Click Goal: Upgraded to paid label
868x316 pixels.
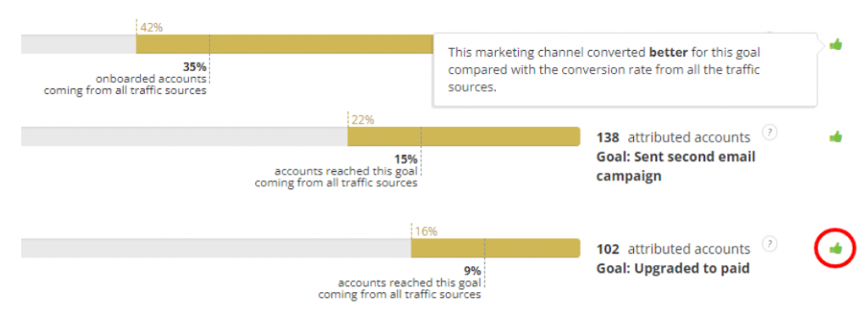point(672,269)
